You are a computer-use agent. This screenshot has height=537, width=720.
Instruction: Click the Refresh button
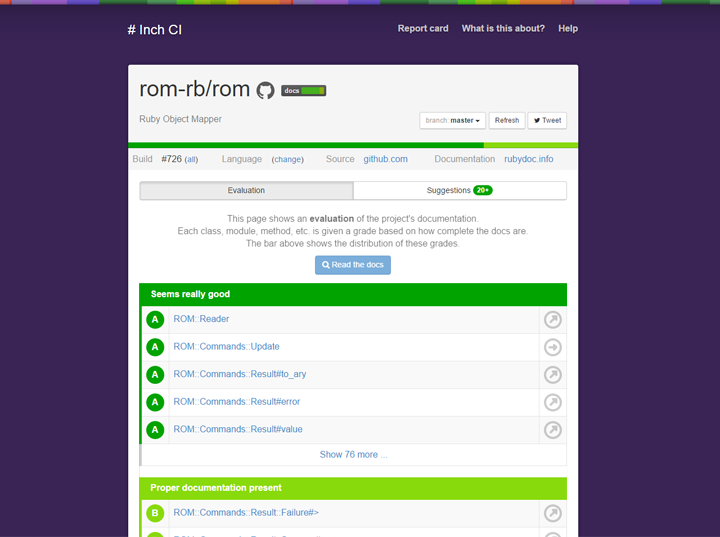(506, 120)
